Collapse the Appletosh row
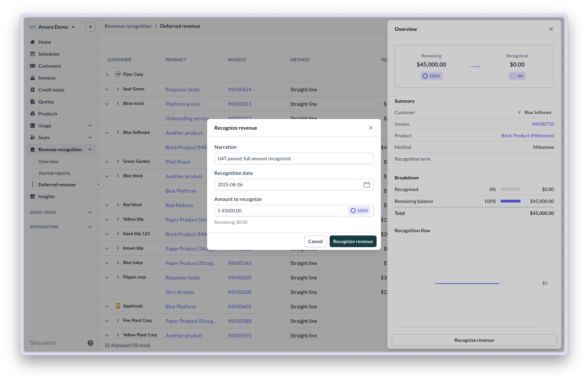Viewport: 588px width, 382px height. (x=107, y=307)
